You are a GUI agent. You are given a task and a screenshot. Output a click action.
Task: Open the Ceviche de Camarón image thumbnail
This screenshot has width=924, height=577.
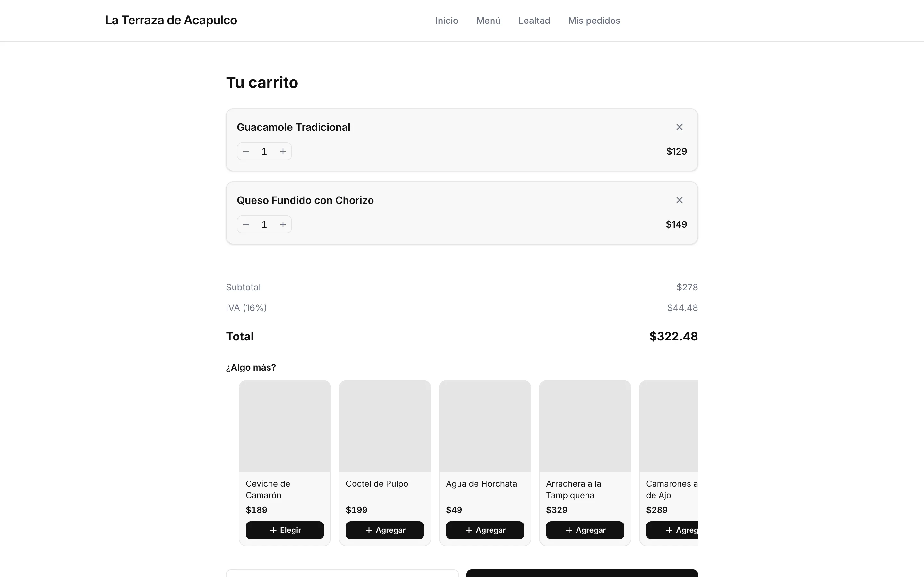285,426
